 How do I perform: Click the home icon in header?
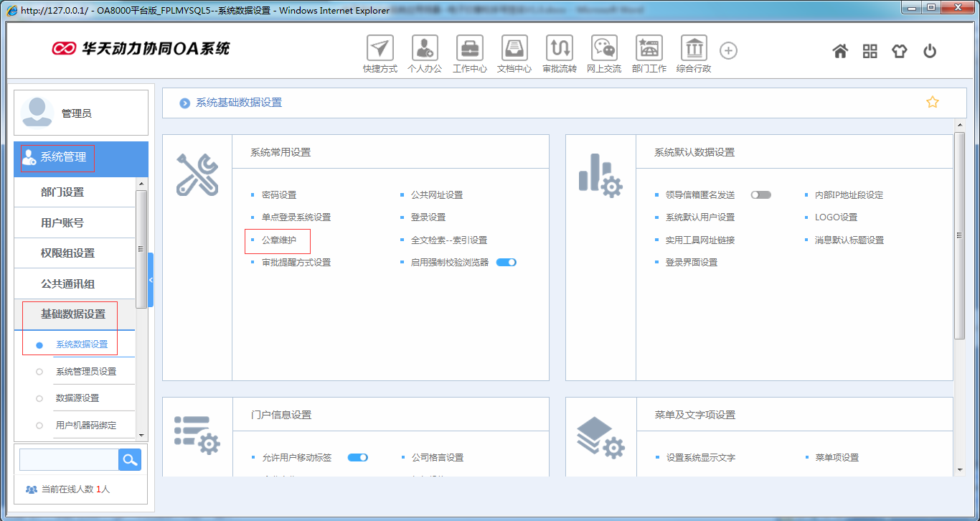click(x=840, y=51)
